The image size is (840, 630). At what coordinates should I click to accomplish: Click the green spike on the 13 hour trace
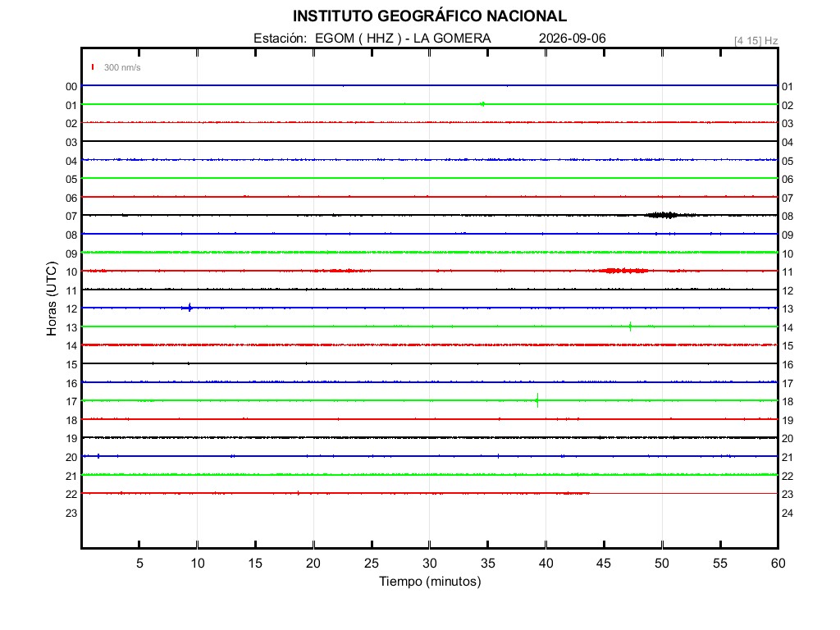(630, 326)
